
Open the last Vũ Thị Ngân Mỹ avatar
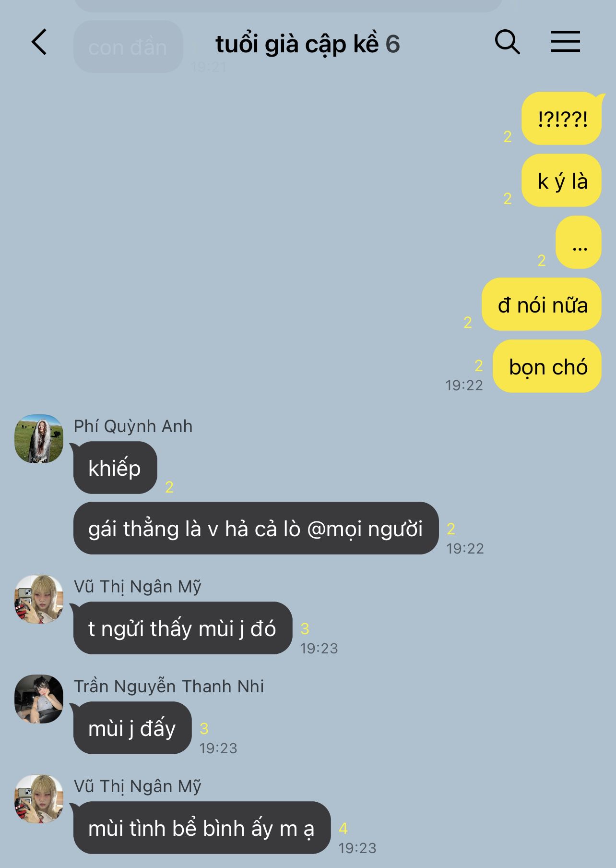pos(39,799)
